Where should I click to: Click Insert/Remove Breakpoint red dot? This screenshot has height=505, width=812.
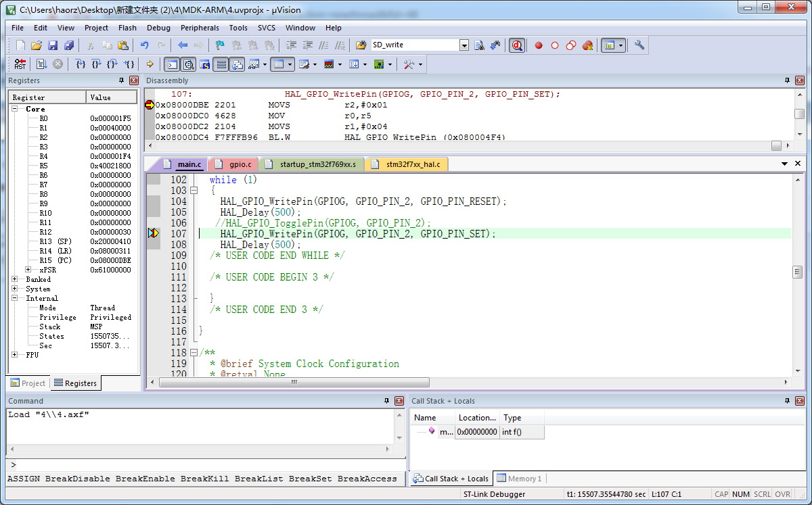[x=539, y=45]
